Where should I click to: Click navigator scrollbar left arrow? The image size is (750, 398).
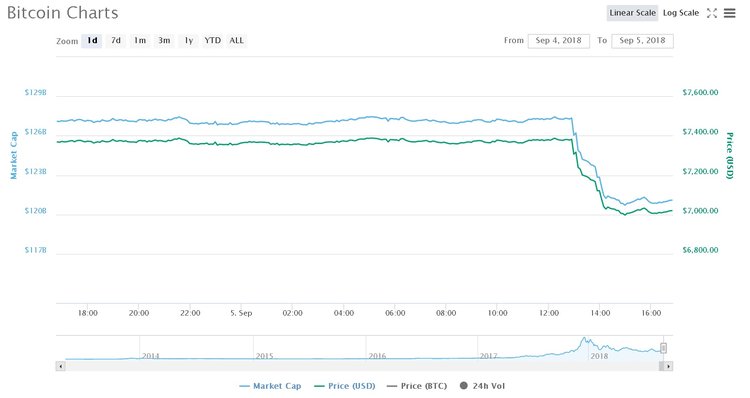click(60, 366)
